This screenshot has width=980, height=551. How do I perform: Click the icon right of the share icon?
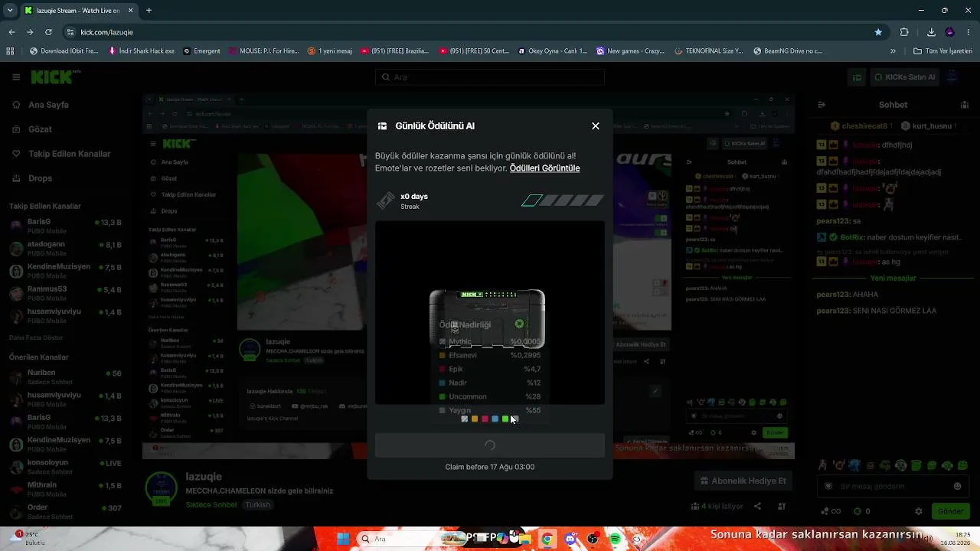(782, 506)
